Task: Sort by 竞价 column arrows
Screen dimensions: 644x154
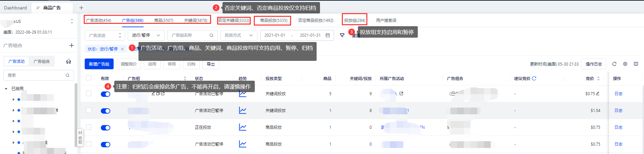Action: [x=598, y=78]
